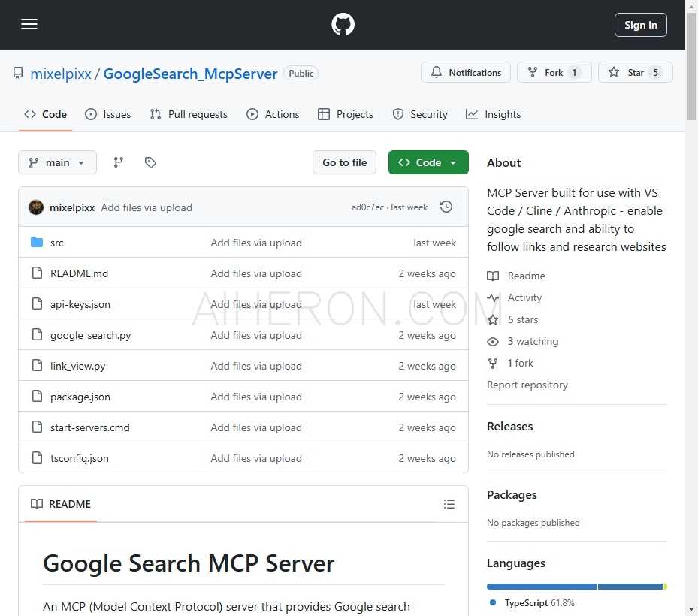Viewport: 698px width, 616px height.
Task: Fork this repository
Action: [x=554, y=73]
